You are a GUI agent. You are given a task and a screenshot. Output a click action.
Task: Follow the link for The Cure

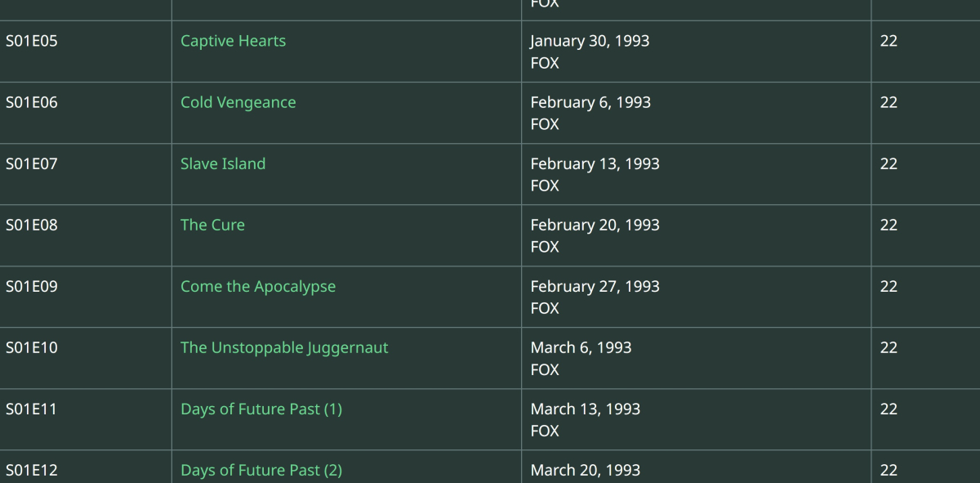pos(212,225)
